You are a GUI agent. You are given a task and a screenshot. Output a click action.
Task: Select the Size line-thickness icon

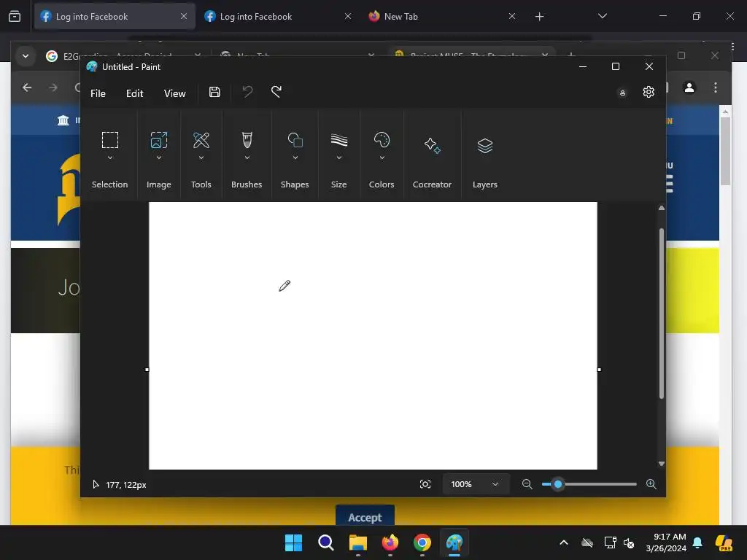click(x=338, y=140)
